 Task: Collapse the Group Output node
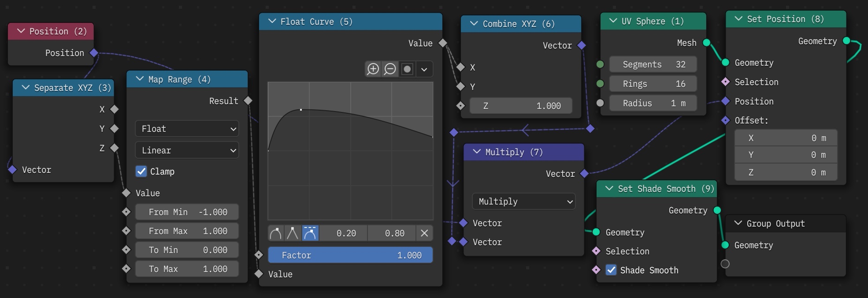pos(738,223)
